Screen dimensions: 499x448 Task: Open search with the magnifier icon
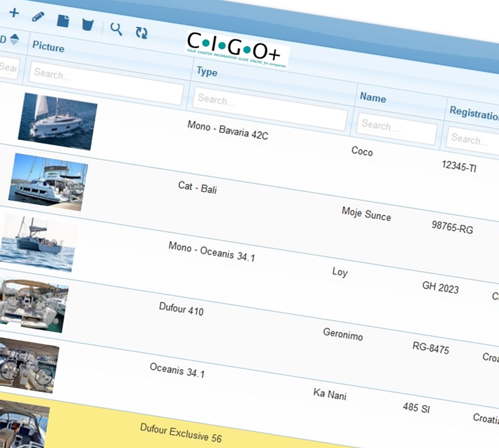tap(116, 29)
